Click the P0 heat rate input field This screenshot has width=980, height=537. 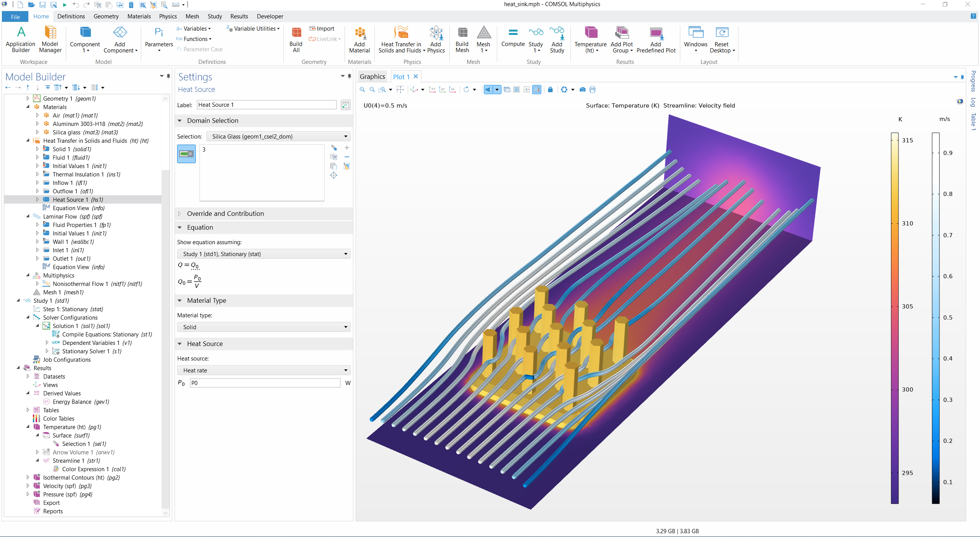[x=265, y=383]
